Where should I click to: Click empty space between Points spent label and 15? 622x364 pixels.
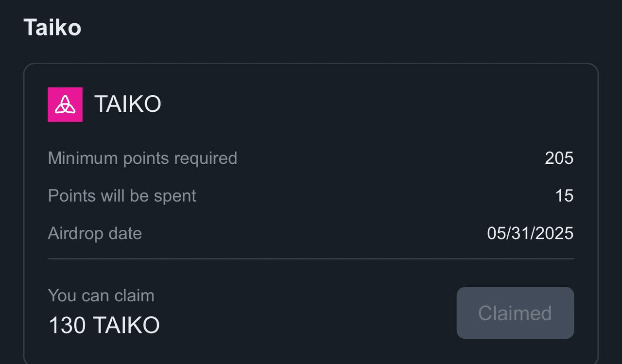point(374,196)
